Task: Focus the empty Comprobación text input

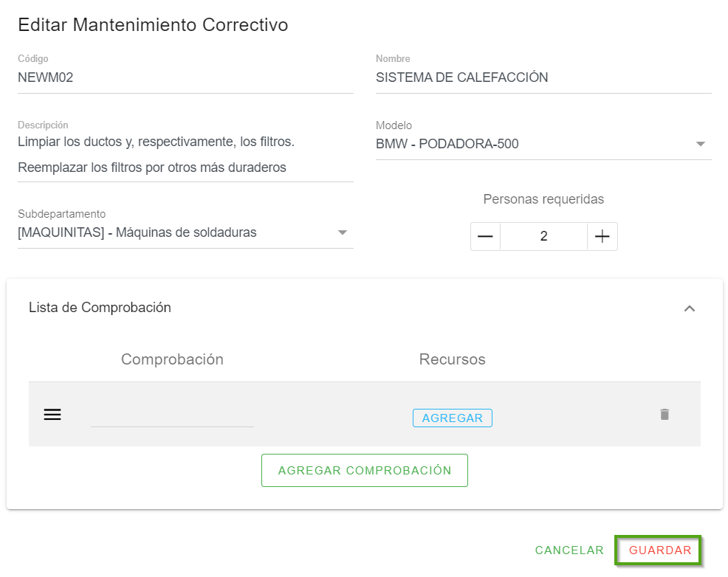Action: point(172,416)
